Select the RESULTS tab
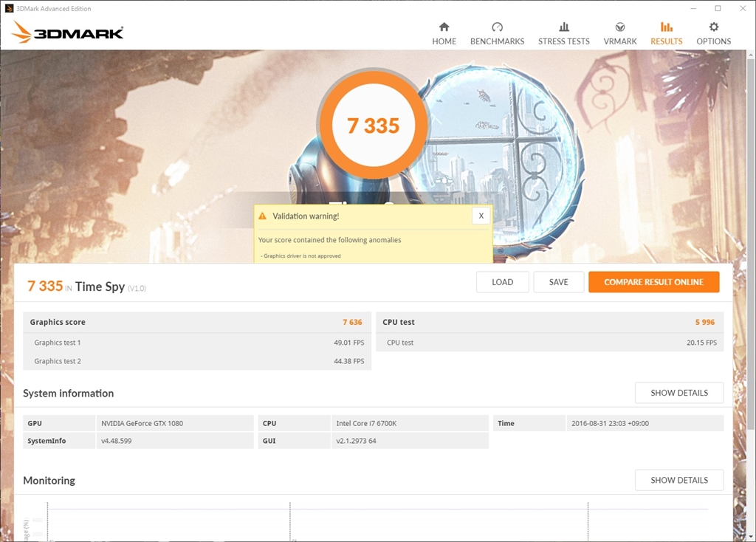Image resolution: width=756 pixels, height=542 pixels. pos(667,34)
